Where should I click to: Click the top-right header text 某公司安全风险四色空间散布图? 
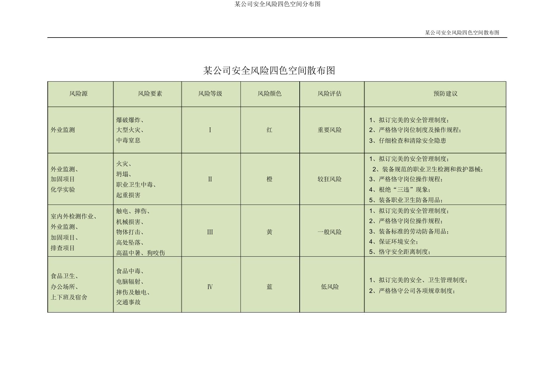point(462,33)
